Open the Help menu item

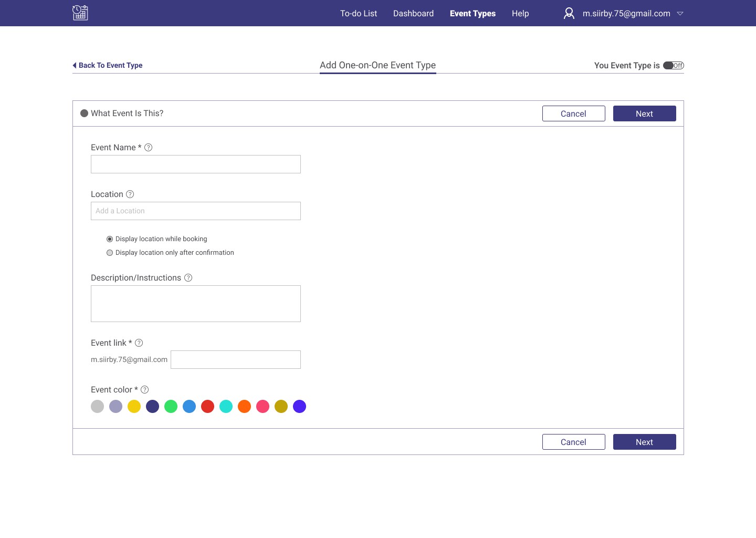[520, 14]
